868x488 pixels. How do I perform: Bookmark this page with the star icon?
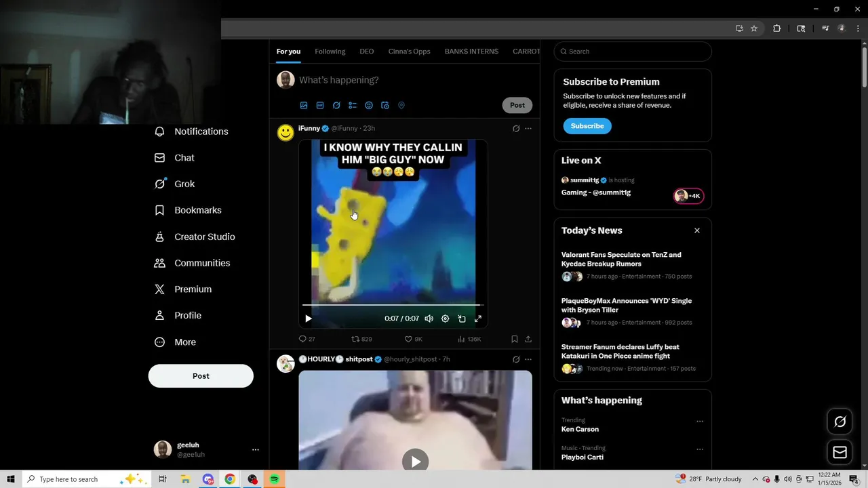tap(754, 28)
